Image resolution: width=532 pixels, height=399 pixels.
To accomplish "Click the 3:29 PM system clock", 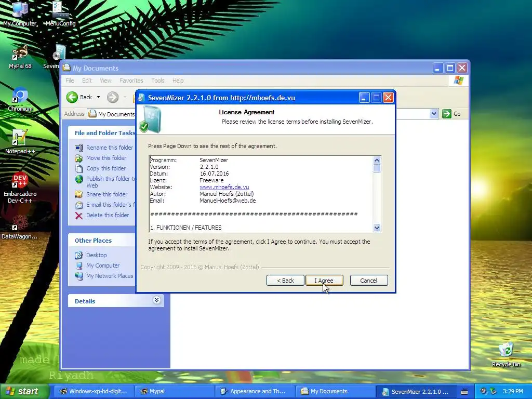I will [513, 391].
